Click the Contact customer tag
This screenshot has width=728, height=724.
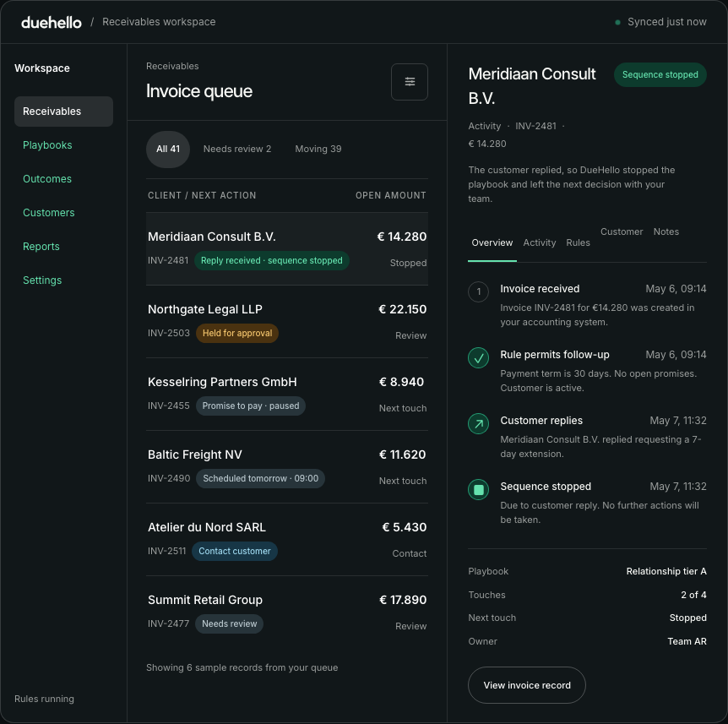pos(235,552)
